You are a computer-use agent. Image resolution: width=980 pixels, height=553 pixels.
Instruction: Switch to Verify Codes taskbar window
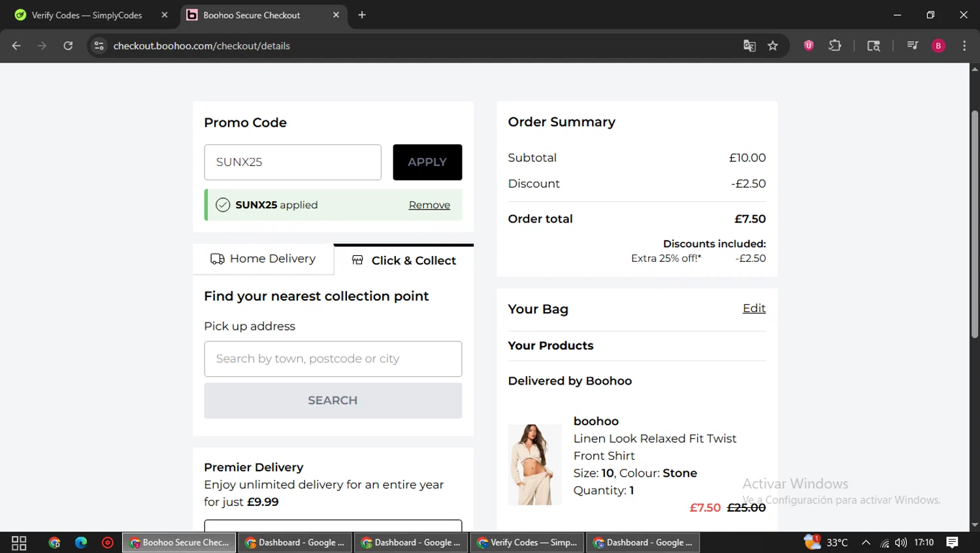(527, 543)
